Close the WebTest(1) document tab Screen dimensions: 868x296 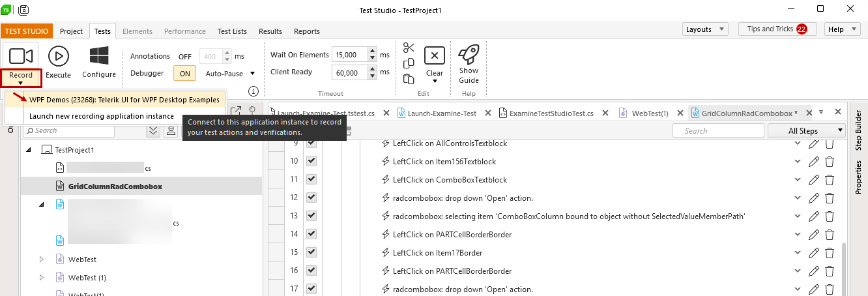point(680,113)
